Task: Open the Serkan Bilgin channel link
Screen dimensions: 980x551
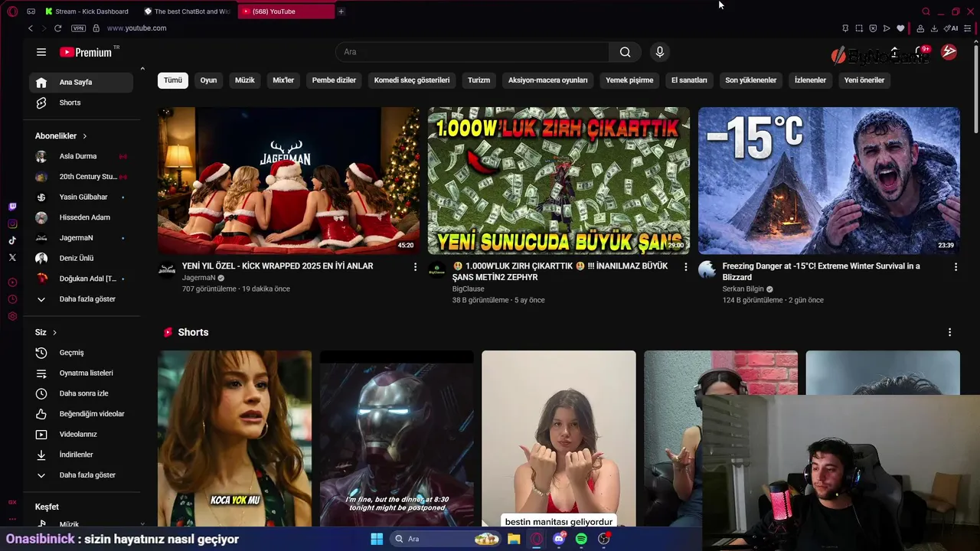Action: coord(743,289)
